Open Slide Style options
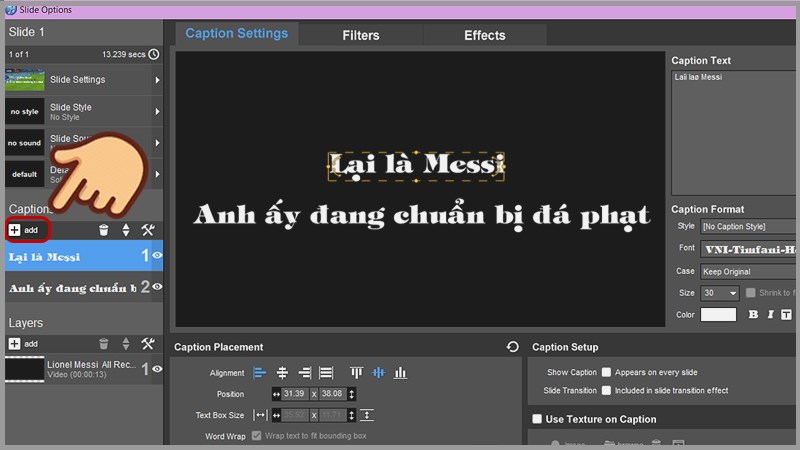The image size is (800, 450). click(x=70, y=111)
